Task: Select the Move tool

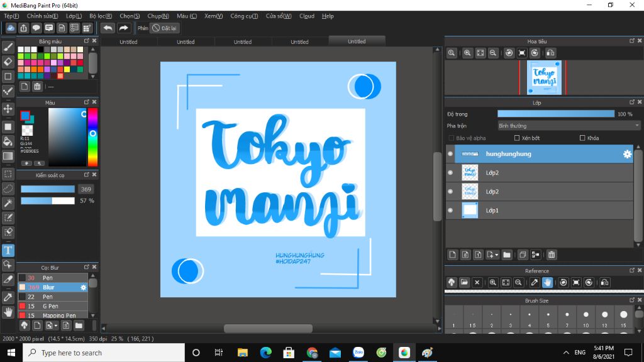Action: 8,109
